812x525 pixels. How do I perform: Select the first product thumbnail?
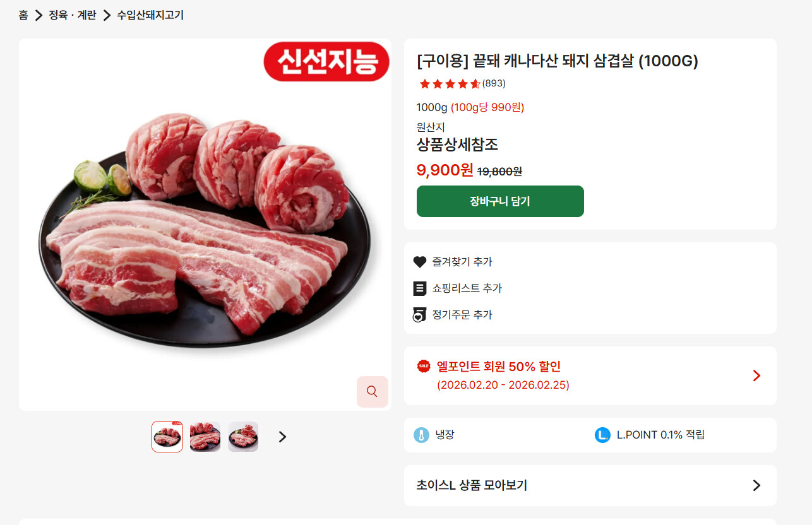click(167, 437)
